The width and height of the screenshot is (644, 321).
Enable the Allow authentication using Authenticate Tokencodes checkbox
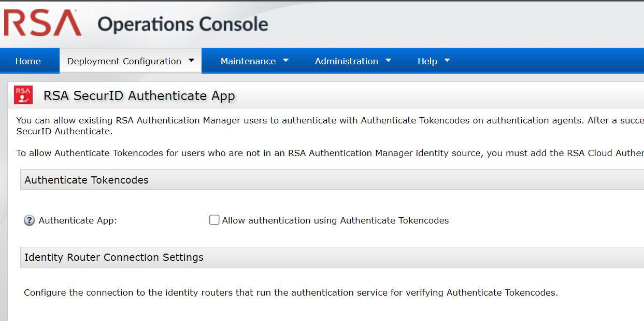coord(214,220)
